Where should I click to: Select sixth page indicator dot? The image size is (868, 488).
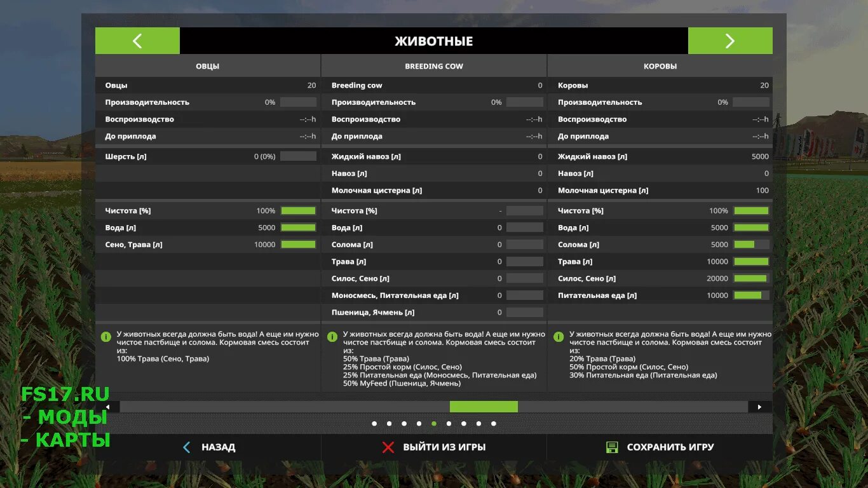tap(449, 423)
